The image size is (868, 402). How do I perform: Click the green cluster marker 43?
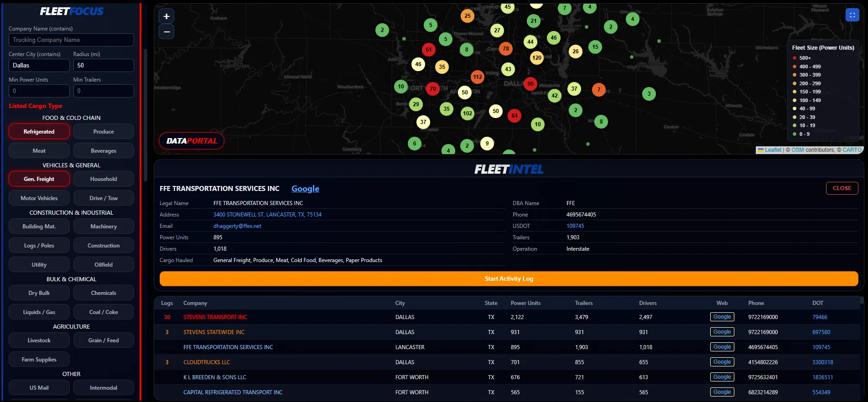pyautogui.click(x=508, y=69)
